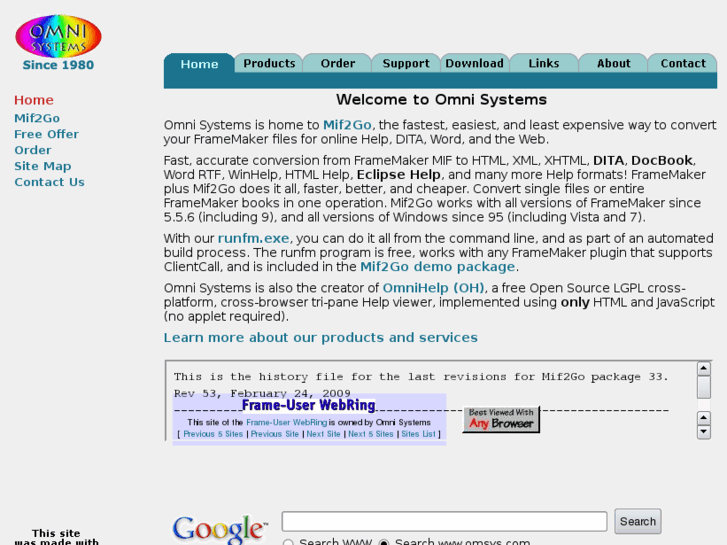Click the history frame scroll-down arrow at bottom
727x545 pixels.
pyautogui.click(x=704, y=432)
